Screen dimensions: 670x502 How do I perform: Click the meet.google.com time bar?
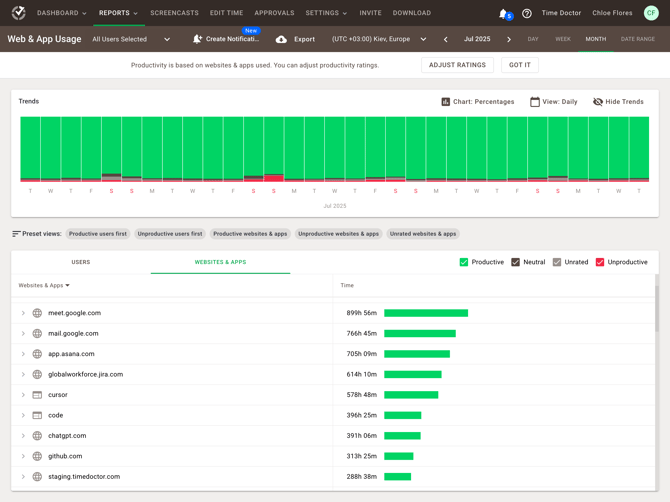(426, 313)
